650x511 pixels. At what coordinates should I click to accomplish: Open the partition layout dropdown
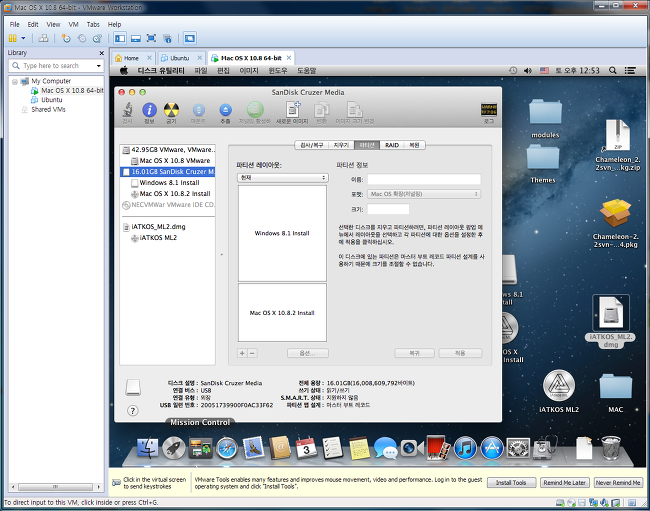point(283,177)
